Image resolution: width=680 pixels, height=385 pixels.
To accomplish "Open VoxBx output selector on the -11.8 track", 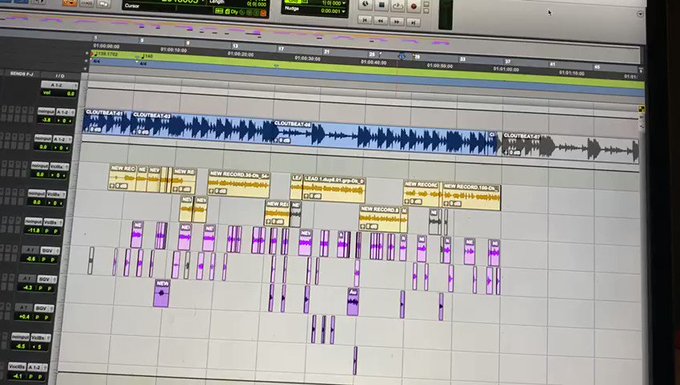I will tap(53, 222).
